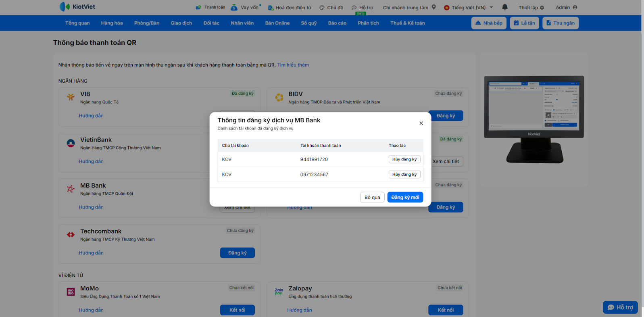Select account number 0971234567

point(314,175)
